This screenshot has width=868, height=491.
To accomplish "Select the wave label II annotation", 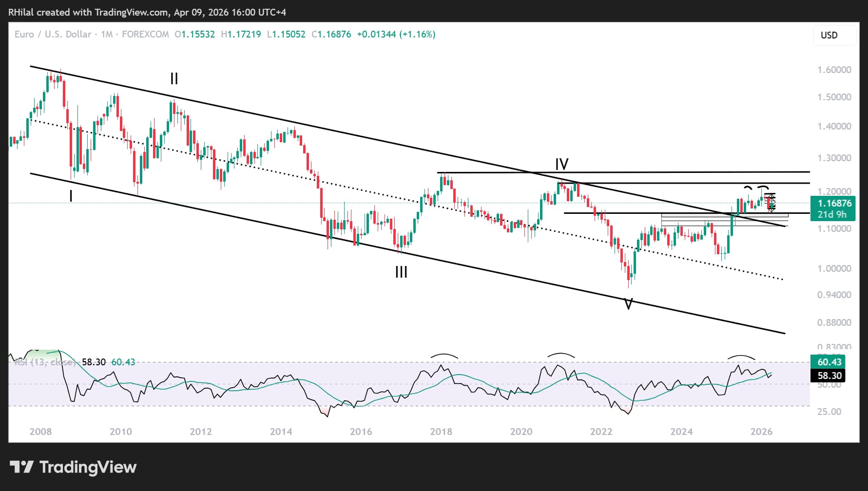I will (174, 78).
